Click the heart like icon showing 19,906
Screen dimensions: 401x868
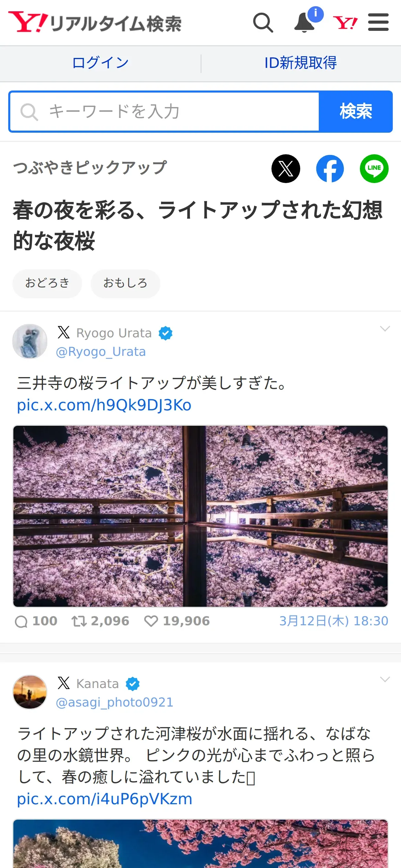151,621
